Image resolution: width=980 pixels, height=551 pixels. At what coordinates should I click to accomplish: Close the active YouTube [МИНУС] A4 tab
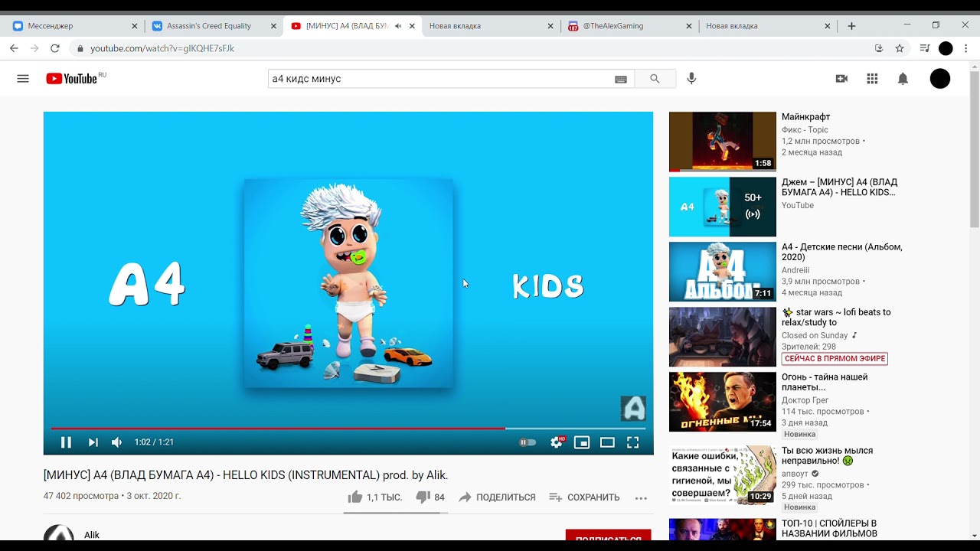coord(412,26)
